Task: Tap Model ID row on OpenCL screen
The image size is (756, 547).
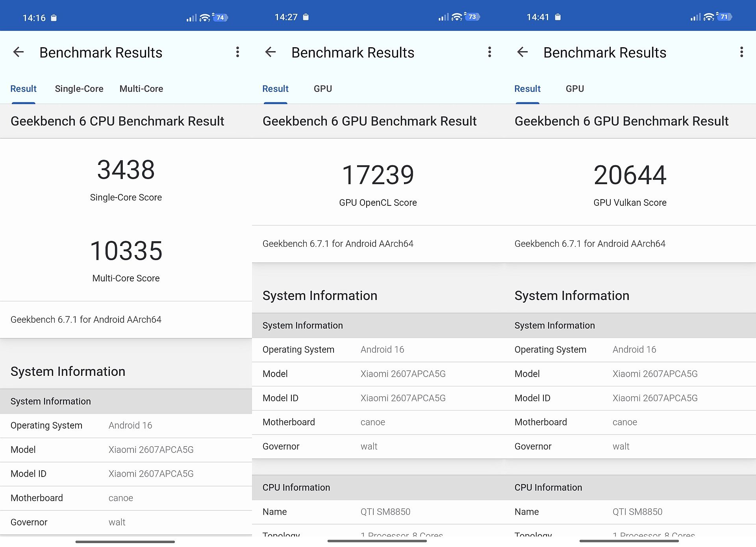Action: tap(378, 398)
